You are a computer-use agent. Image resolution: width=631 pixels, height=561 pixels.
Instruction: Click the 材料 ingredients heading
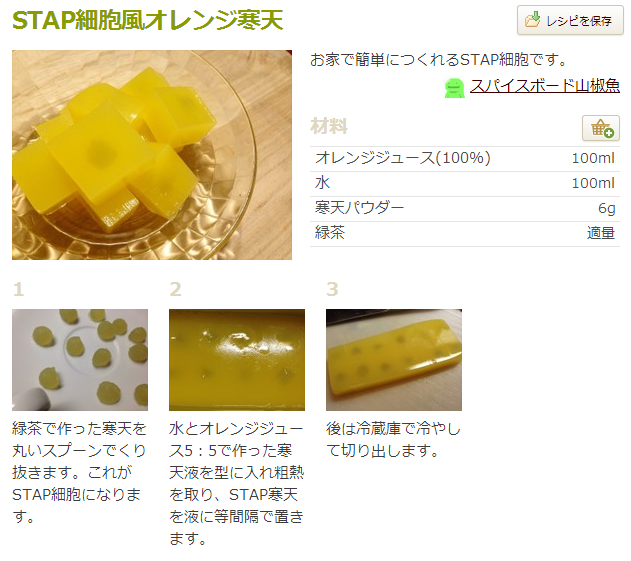pyautogui.click(x=329, y=126)
